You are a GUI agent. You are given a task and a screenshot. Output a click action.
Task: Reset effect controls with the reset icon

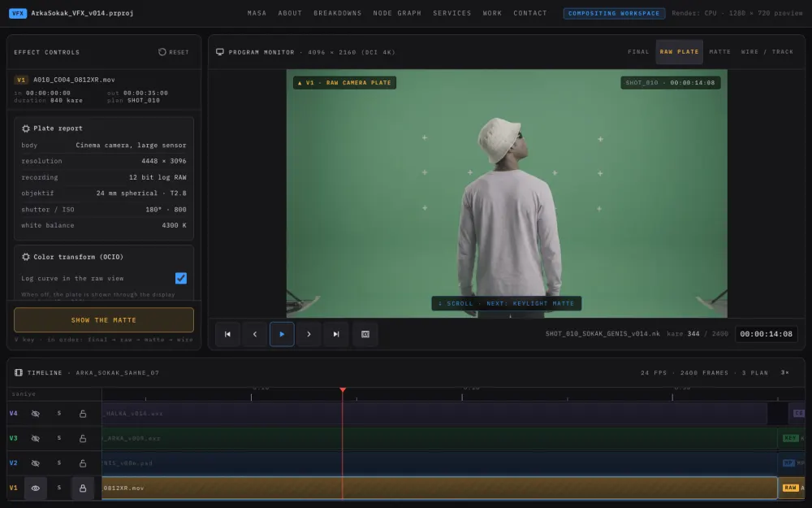(x=162, y=52)
